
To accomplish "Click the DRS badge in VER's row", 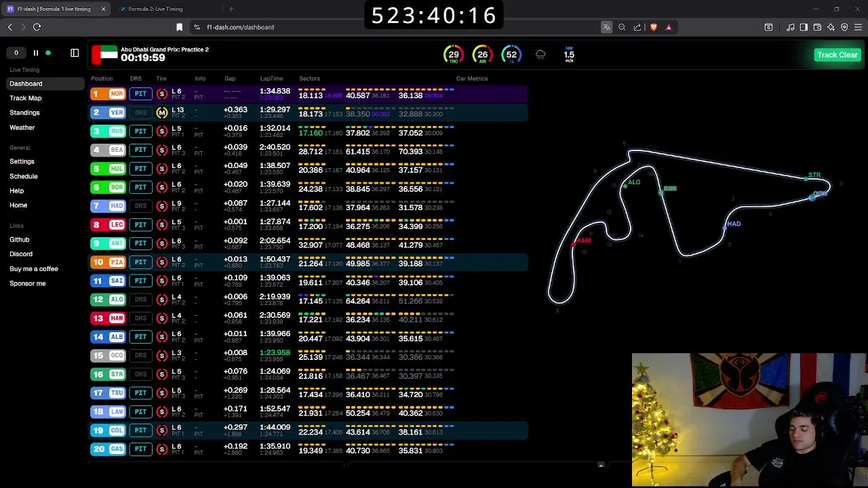I will [140, 113].
